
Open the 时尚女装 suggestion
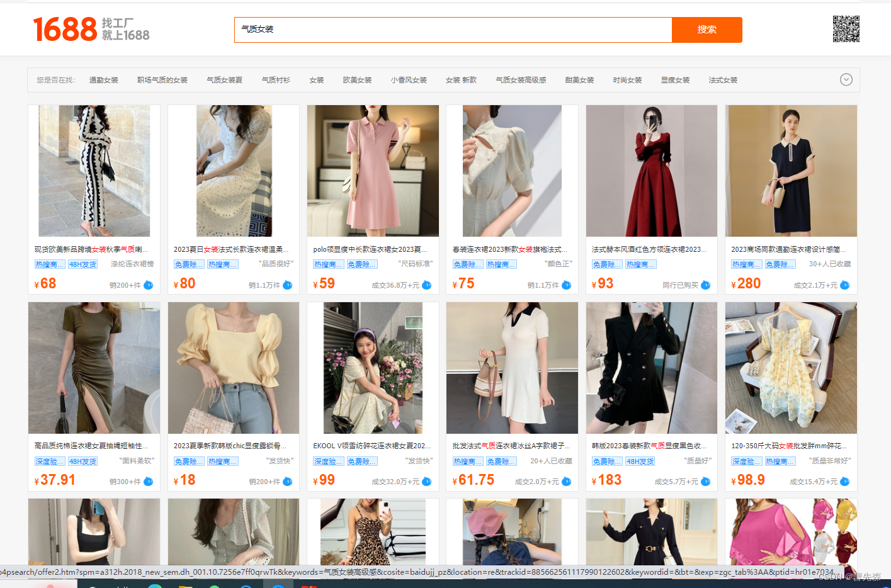pos(627,80)
